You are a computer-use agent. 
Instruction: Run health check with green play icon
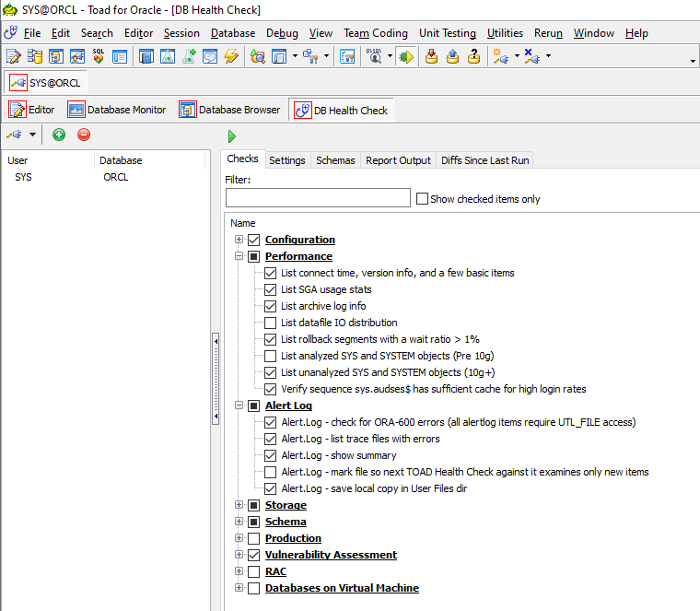[x=232, y=136]
